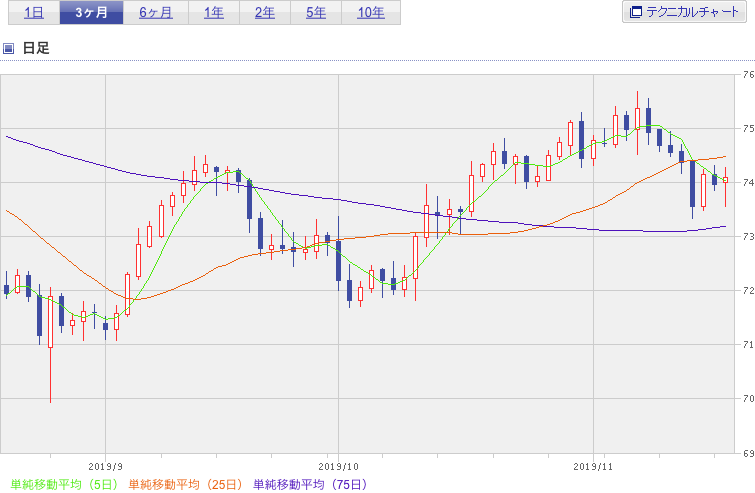Viewport: 755px width, 493px height.
Task: Click the 73 price axis label
Action: pos(748,236)
